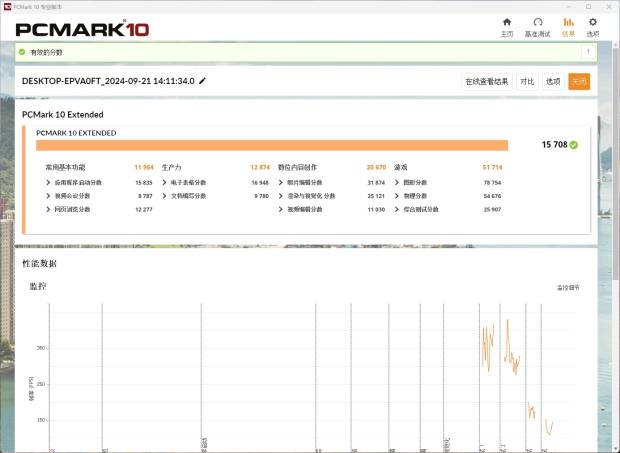This screenshot has width=620, height=453.
Task: Click the 图形分数 value 78 754
Action: tap(492, 183)
